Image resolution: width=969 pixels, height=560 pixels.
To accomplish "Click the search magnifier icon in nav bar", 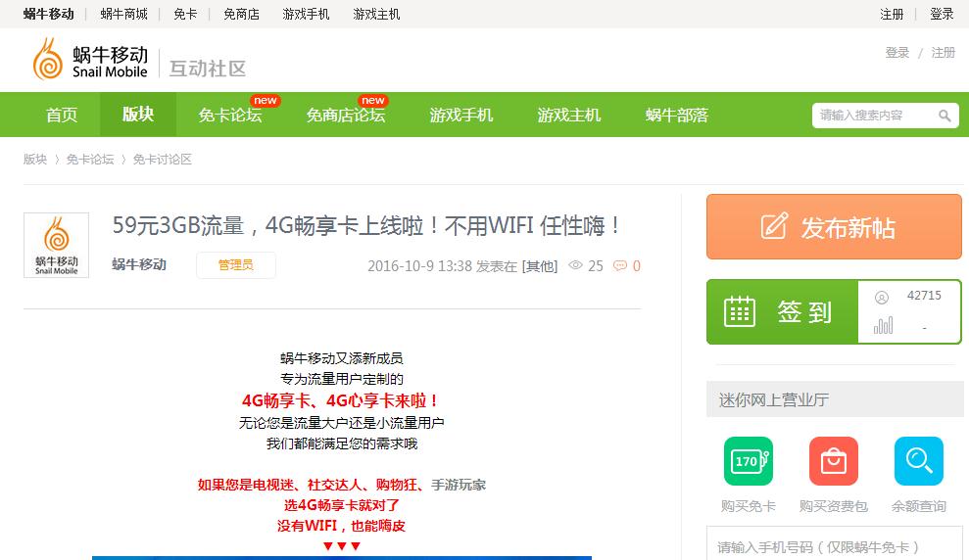I will [x=945, y=116].
